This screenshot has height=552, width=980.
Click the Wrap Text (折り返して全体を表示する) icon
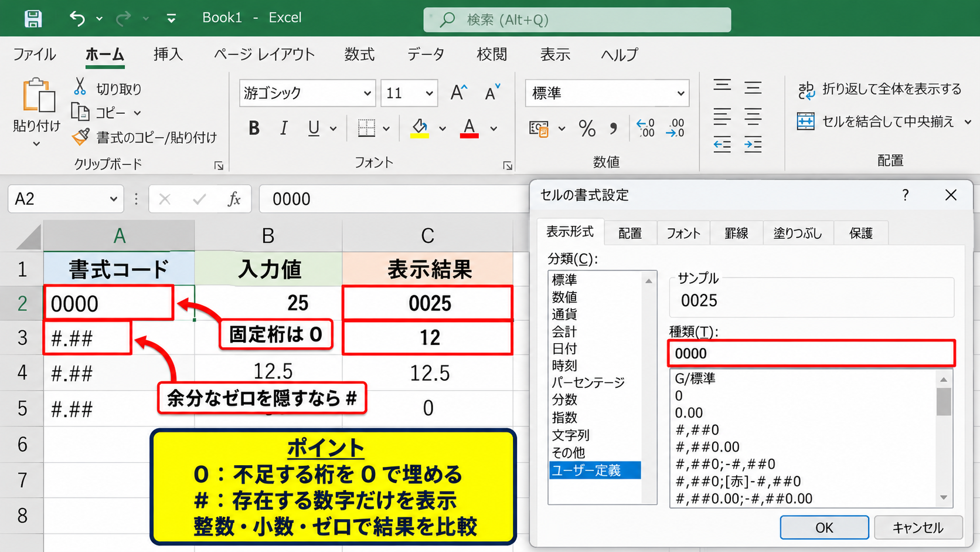(807, 90)
